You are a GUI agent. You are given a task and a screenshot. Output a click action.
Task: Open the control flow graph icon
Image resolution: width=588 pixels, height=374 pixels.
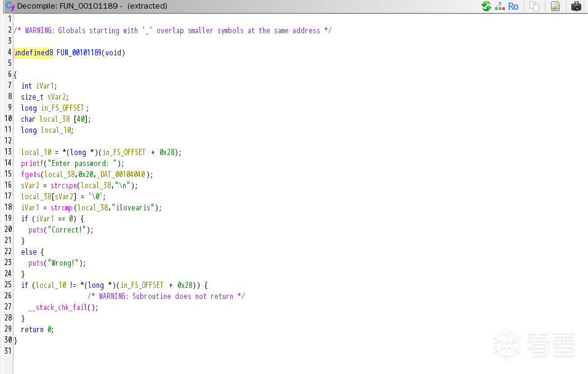tap(499, 6)
